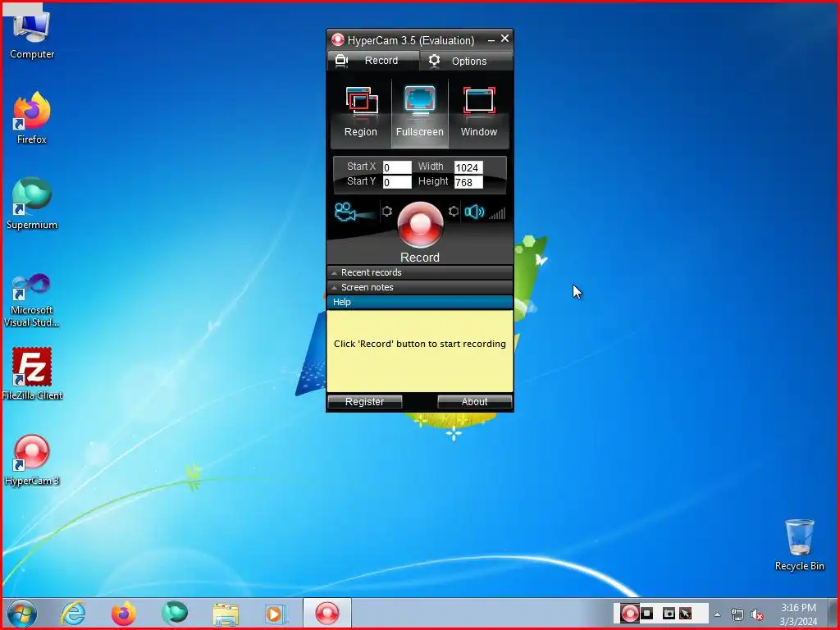This screenshot has height=630, width=840.
Task: Launch Internet Explorer from the taskbar
Action: (73, 614)
